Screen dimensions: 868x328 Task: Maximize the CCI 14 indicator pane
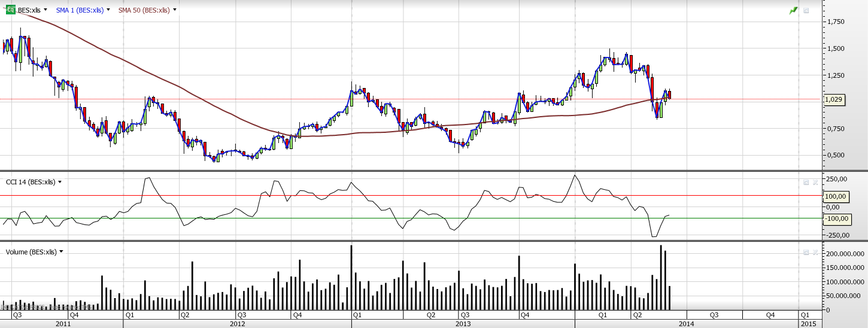(x=806, y=182)
